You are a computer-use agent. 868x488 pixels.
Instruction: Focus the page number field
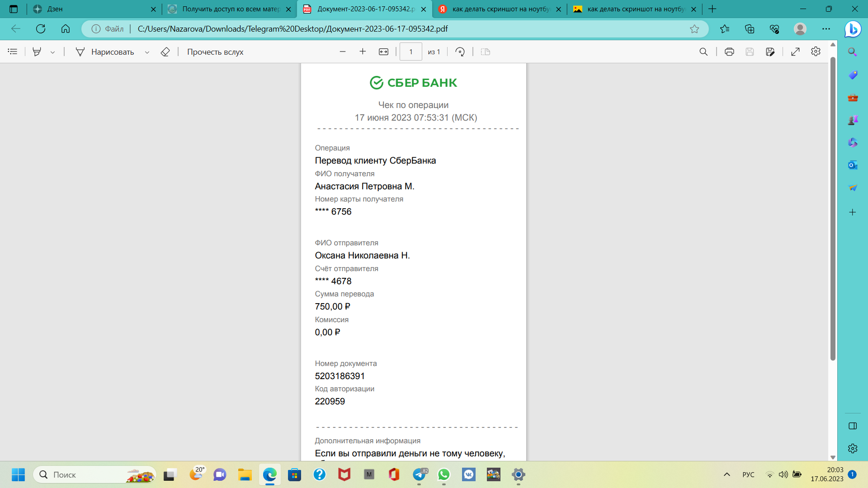point(411,52)
